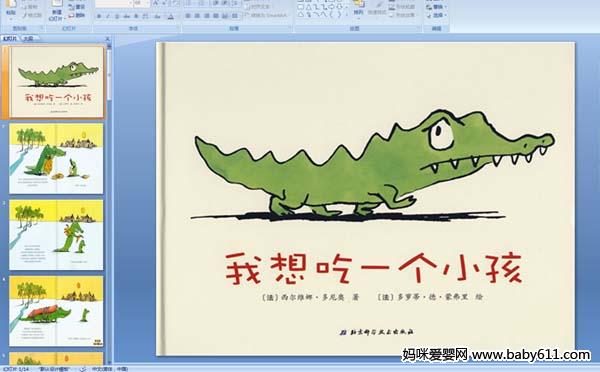Toggle italic formatting

[108, 16]
